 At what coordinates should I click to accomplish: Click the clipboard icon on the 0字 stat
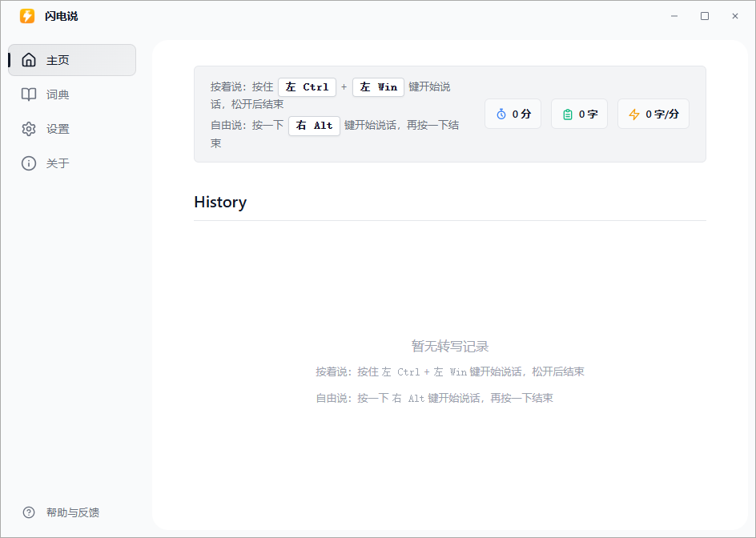(566, 114)
